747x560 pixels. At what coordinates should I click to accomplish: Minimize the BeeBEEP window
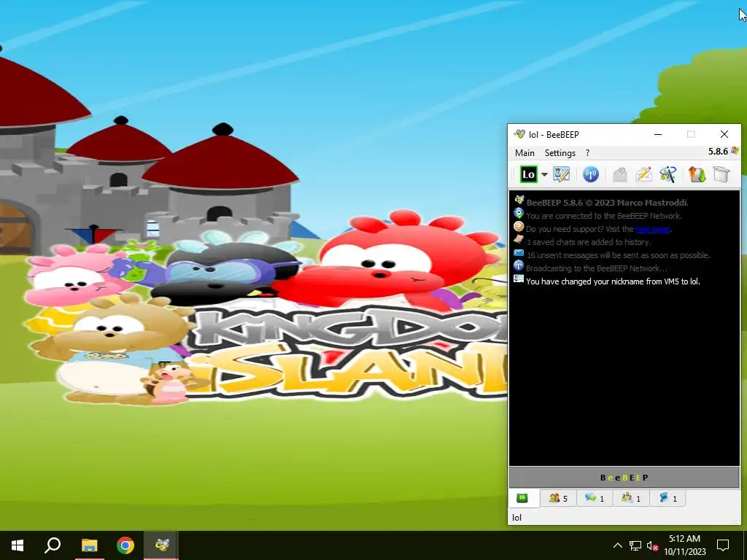point(658,134)
